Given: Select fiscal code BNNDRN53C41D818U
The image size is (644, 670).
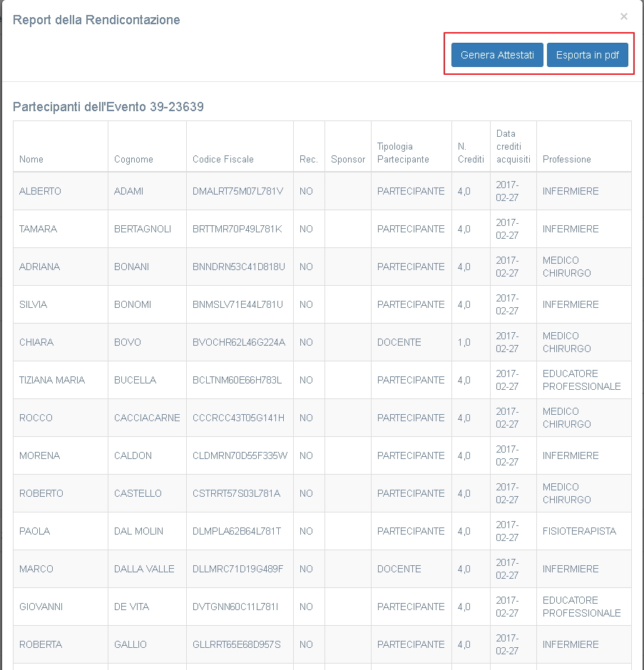Looking at the screenshot, I should 239,267.
